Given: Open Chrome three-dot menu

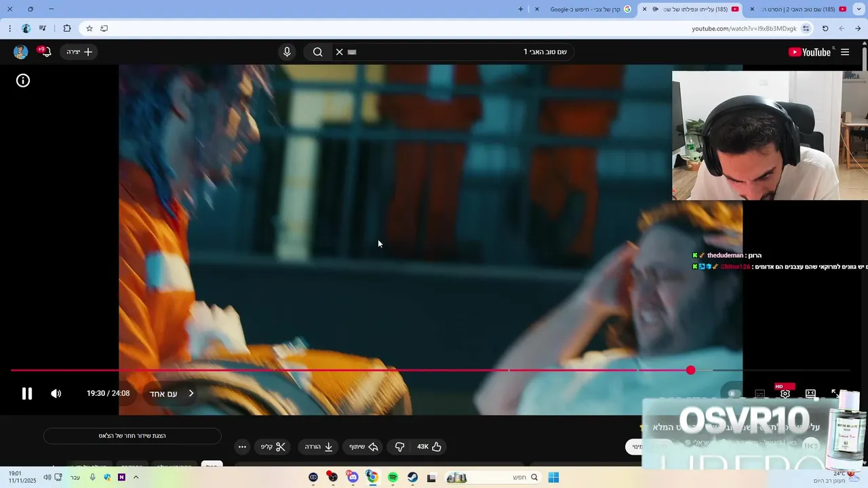Looking at the screenshot, I should coord(9,28).
